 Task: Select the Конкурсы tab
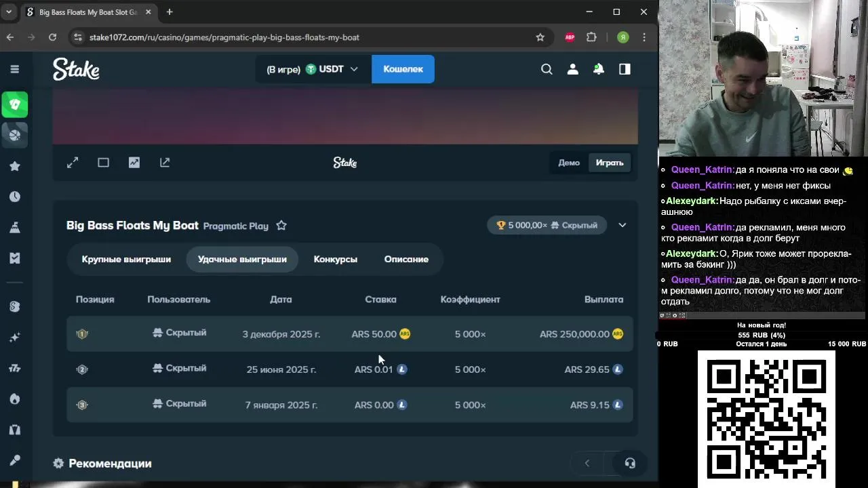336,259
